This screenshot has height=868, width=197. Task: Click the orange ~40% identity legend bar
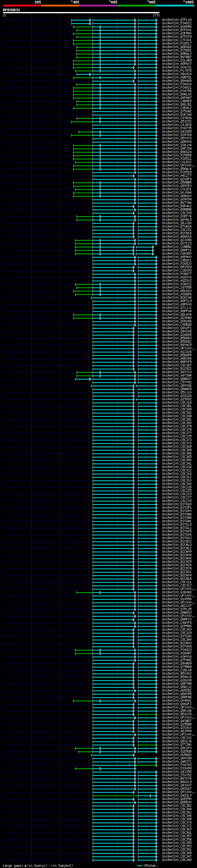[60, 6]
